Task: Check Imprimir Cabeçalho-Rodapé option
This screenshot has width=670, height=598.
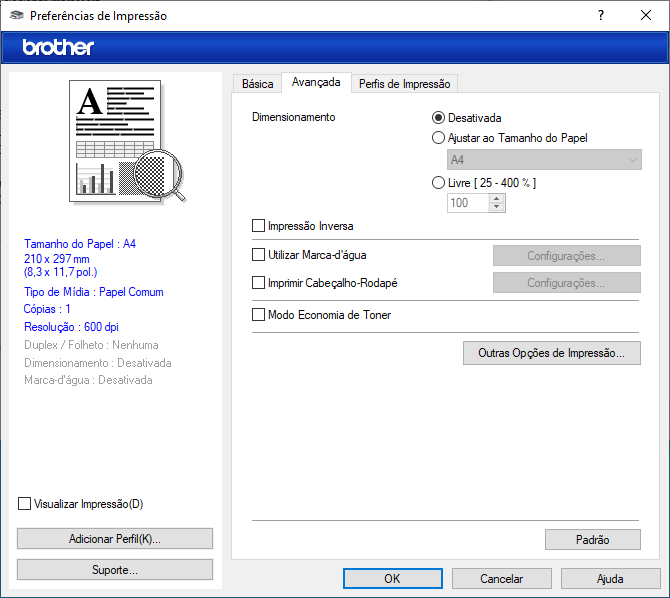Action: (x=259, y=283)
